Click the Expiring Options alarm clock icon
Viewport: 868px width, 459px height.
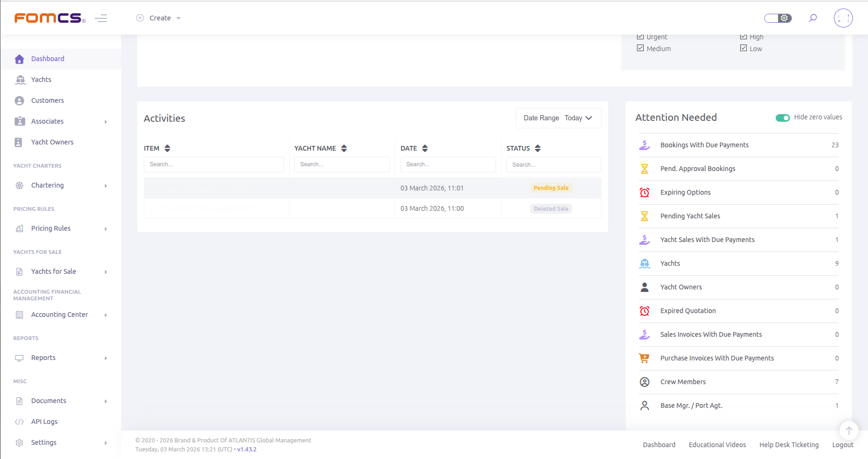pos(645,192)
